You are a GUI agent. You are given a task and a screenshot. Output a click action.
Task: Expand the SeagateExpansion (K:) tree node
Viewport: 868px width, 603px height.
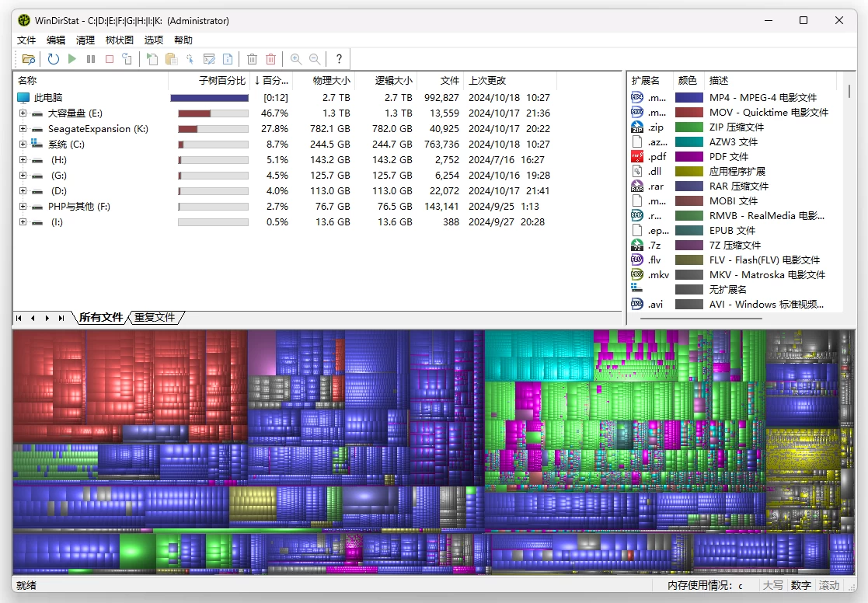coord(23,129)
